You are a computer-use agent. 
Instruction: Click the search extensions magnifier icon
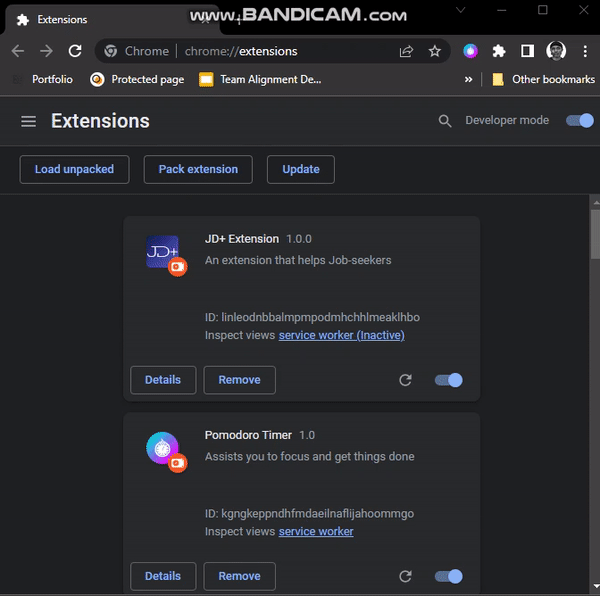pyautogui.click(x=445, y=121)
